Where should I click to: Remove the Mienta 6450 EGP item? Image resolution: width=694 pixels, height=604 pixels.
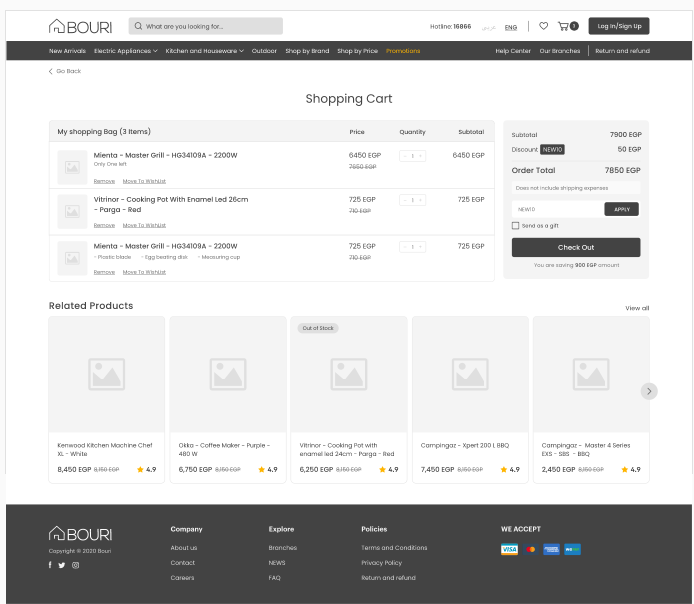[104, 181]
